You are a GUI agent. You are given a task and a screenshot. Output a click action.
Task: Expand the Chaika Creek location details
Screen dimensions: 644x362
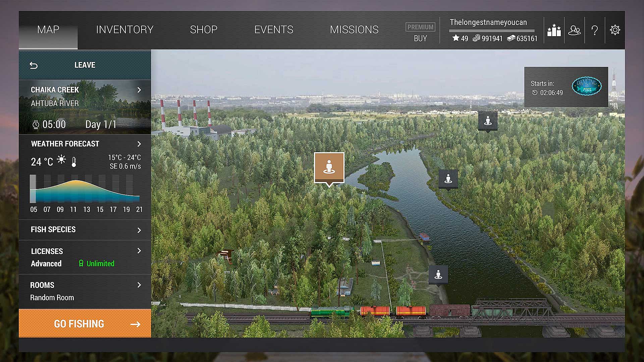coord(139,90)
